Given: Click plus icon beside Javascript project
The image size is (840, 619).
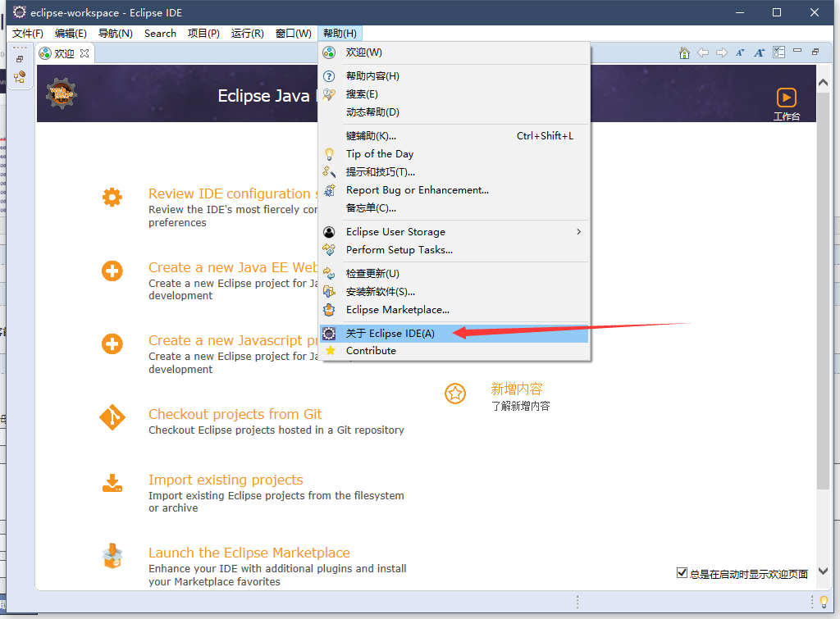Looking at the screenshot, I should (x=112, y=344).
